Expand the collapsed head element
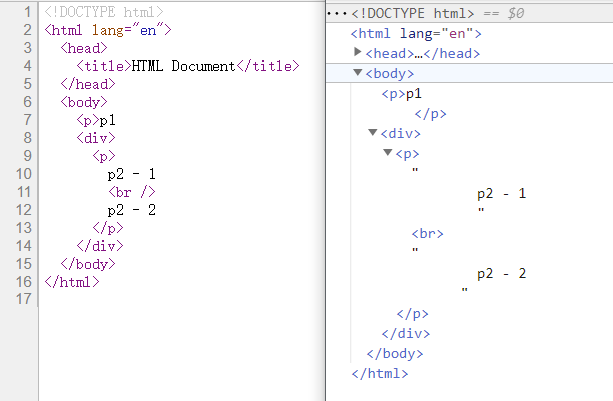The image size is (613, 401). pos(357,52)
